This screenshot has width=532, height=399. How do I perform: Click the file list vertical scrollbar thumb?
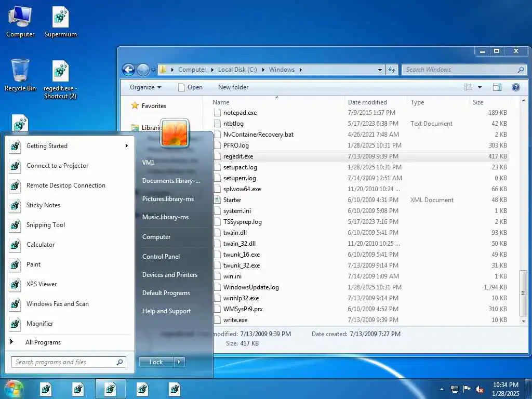point(523,292)
